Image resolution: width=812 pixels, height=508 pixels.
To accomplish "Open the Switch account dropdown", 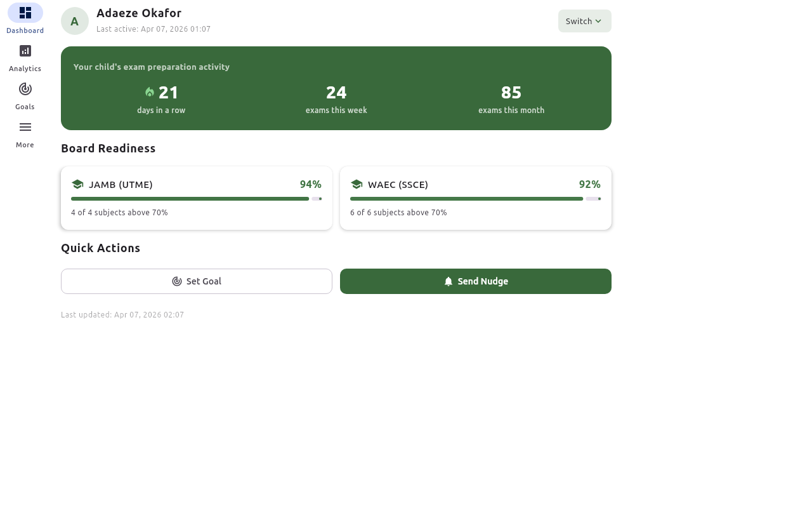I will click(584, 20).
